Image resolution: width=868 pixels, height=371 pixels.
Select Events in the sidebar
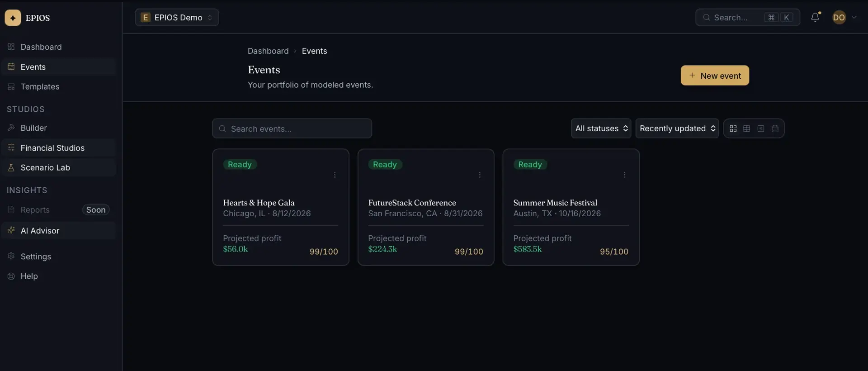tap(58, 67)
